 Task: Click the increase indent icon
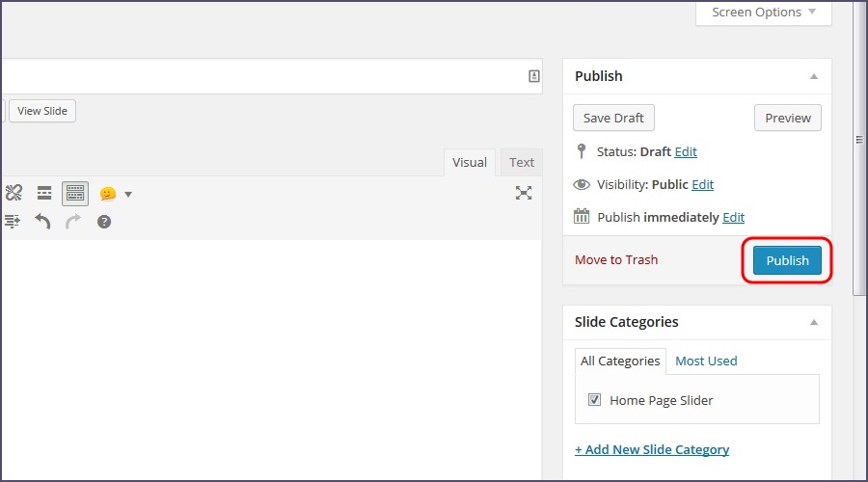(x=12, y=222)
